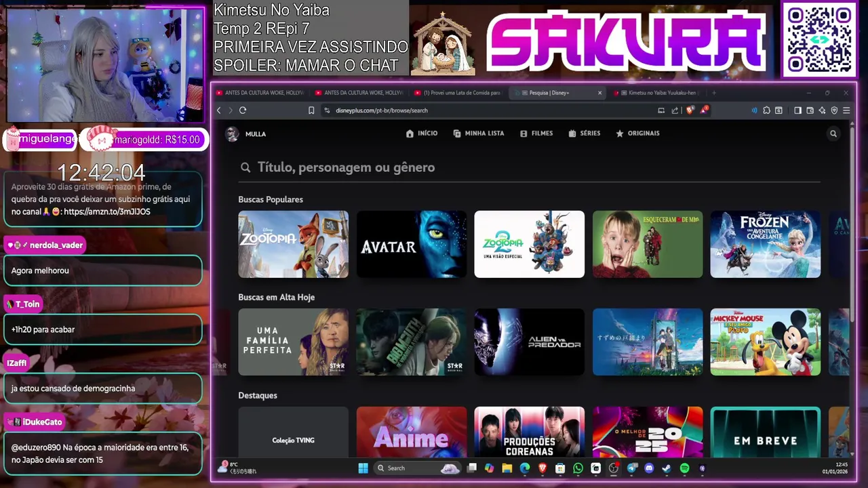The height and width of the screenshot is (488, 868).
Task: Click the Windows Start button
Action: click(x=363, y=468)
